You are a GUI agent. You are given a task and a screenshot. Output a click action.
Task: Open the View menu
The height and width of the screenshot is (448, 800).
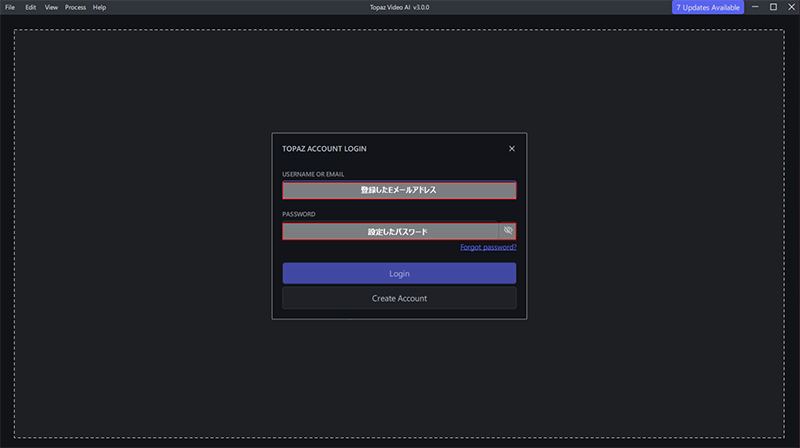point(52,7)
